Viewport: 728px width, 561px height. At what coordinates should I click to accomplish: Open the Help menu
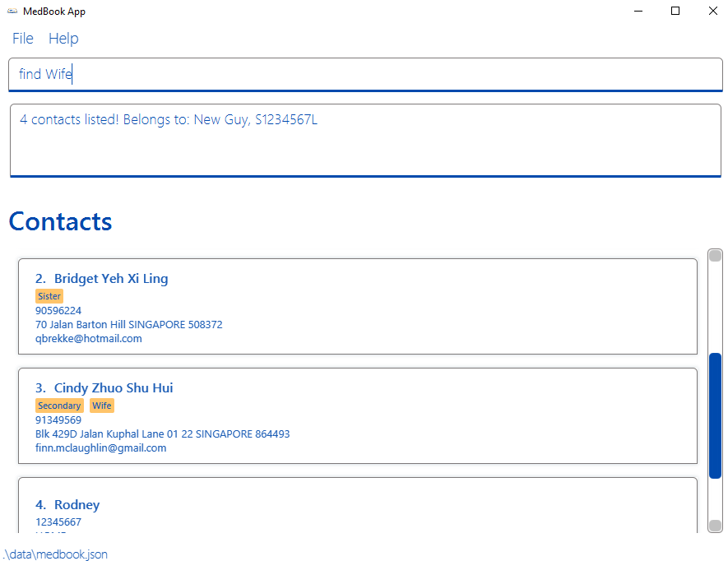(x=63, y=39)
